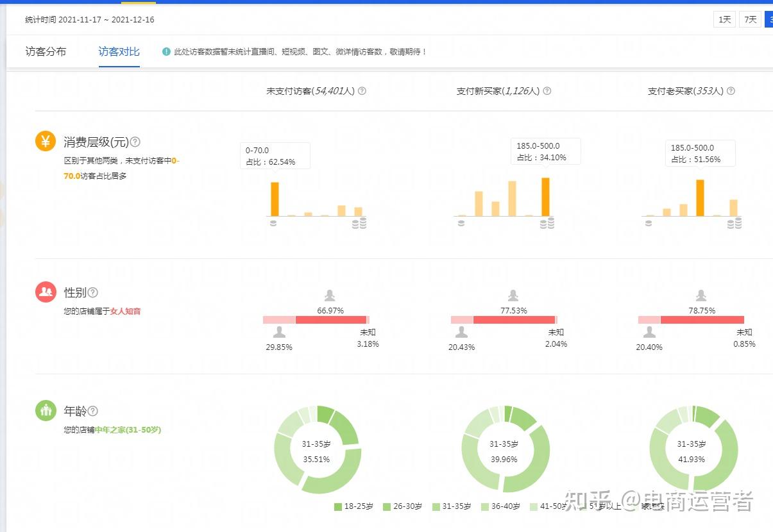
Task: Click the info icon before the visitor data notice
Action: pos(167,52)
